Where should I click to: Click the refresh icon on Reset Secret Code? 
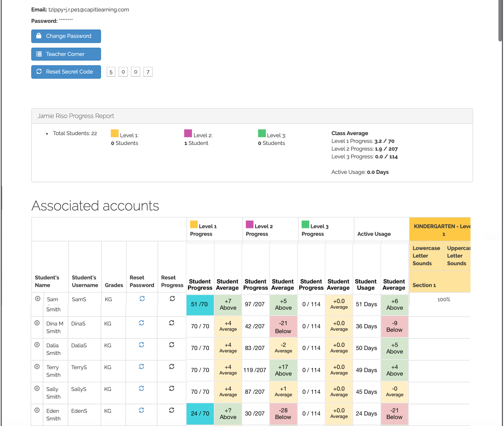(39, 71)
